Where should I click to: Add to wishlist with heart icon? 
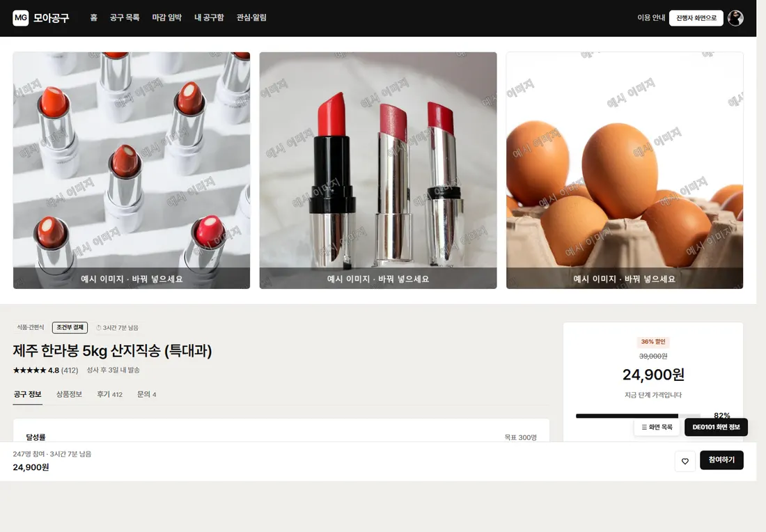click(x=685, y=461)
